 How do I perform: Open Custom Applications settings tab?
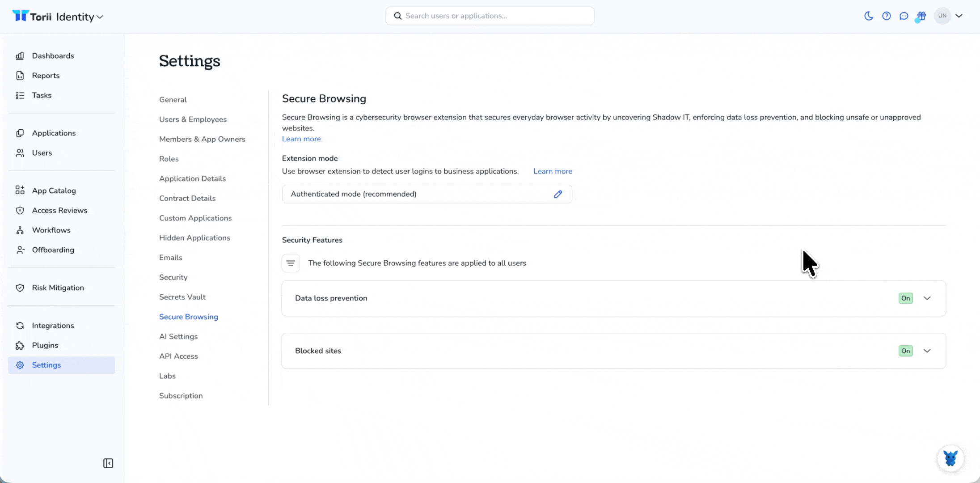tap(195, 218)
